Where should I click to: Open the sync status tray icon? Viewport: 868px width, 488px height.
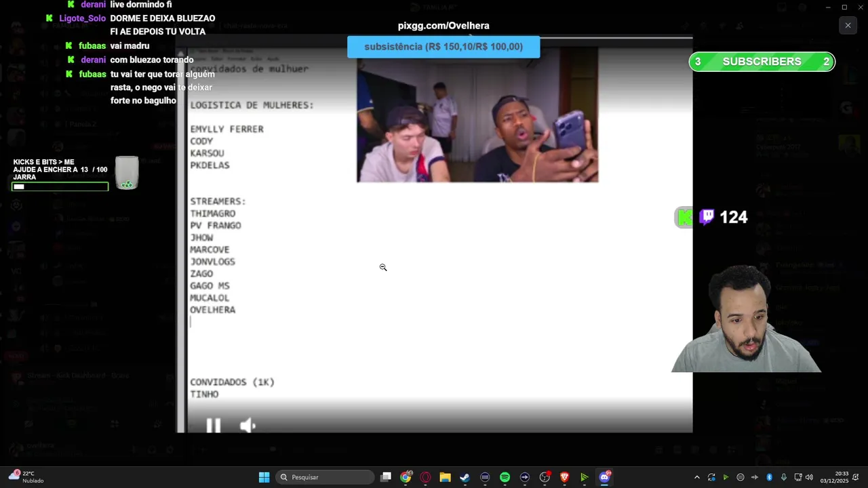click(711, 477)
